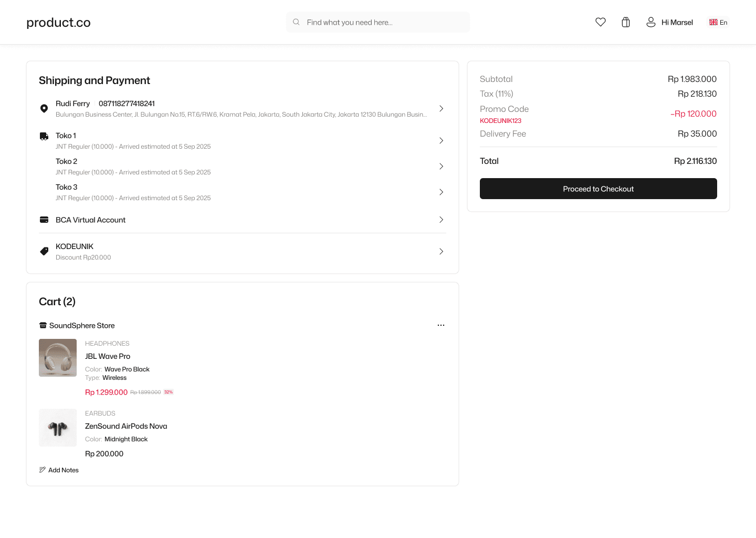Switch language via the En flag option
This screenshot has width=756, height=538.
coord(718,22)
